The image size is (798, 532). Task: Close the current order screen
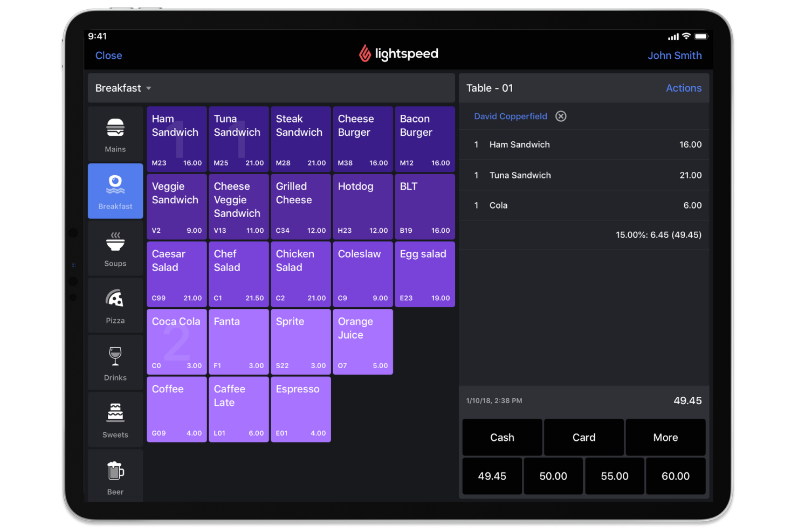pos(108,56)
